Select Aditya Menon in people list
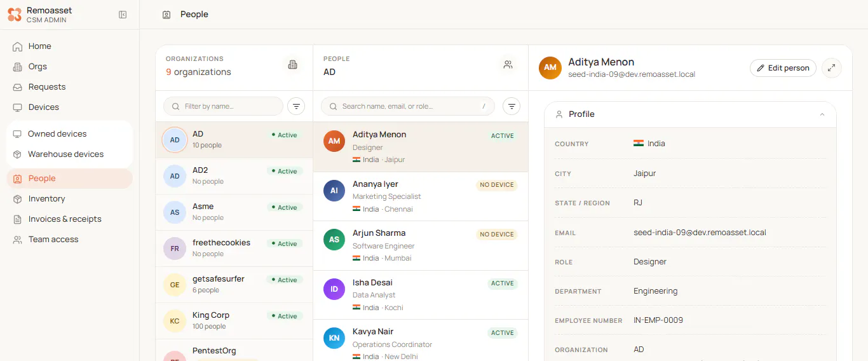This screenshot has width=868, height=361. pyautogui.click(x=421, y=147)
